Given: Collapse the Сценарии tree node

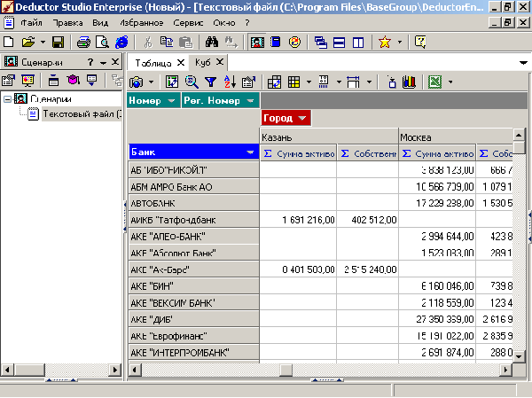Looking at the screenshot, I should tap(8, 98).
